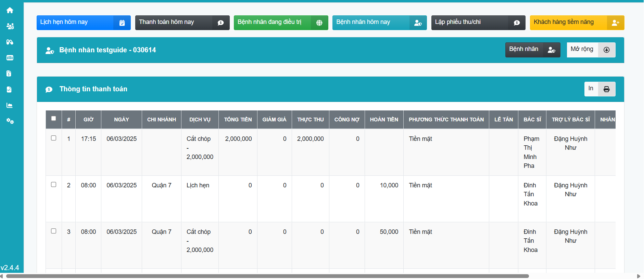Viewport: 644px width, 279px height.
Task: Open the invoice dollar sidebar icon
Action: [x=9, y=74]
